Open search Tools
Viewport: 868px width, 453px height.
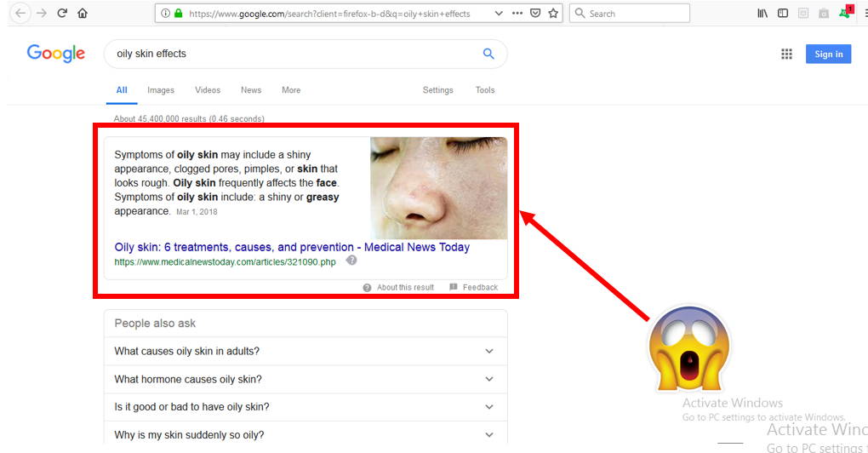(485, 90)
